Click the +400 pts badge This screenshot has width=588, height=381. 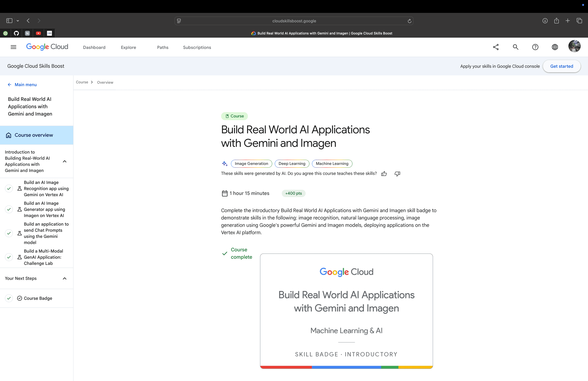[294, 193]
